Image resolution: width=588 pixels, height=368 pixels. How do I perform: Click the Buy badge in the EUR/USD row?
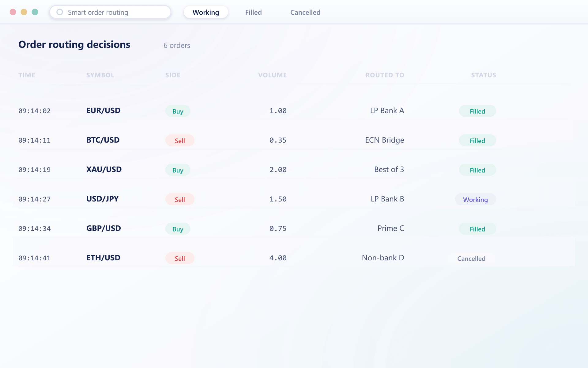(178, 111)
